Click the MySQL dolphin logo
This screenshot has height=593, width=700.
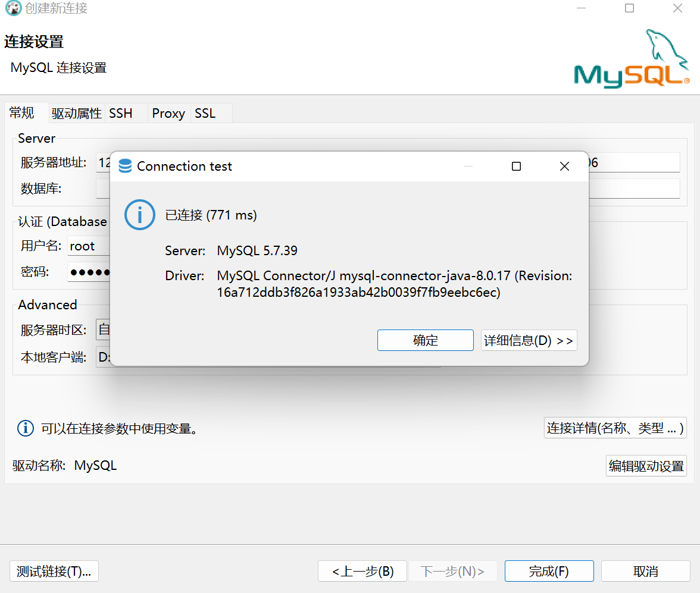[631, 59]
